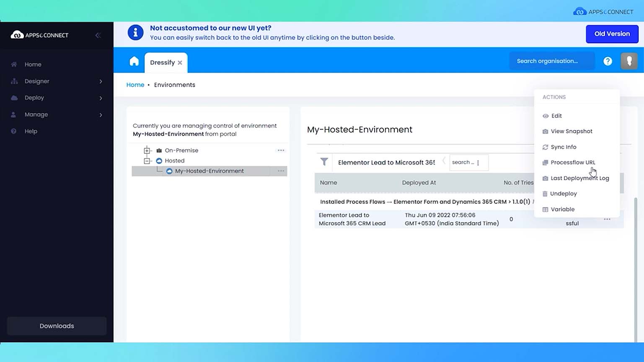Choose Last Deployment Log from Actions
This screenshot has width=644, height=362.
point(580,178)
